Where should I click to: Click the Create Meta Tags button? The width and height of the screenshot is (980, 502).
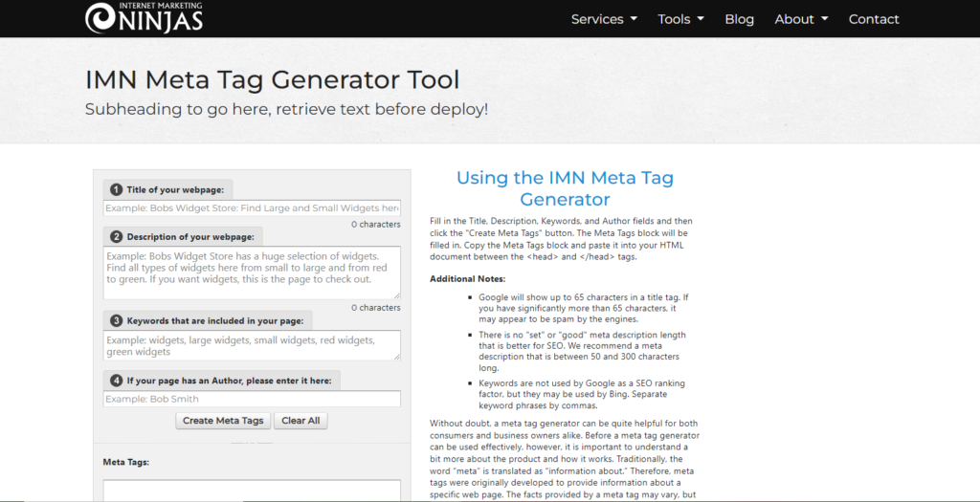(x=223, y=421)
